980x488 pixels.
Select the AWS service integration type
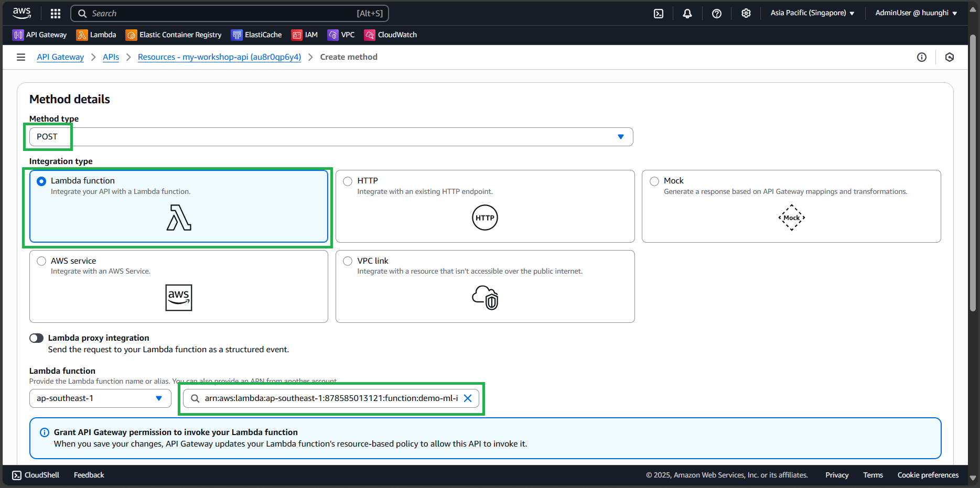179,286
